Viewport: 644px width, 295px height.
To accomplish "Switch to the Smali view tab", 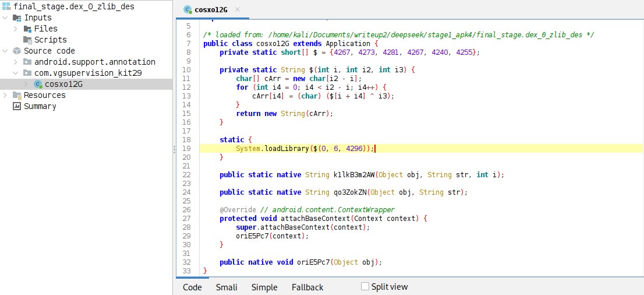I will 227,287.
